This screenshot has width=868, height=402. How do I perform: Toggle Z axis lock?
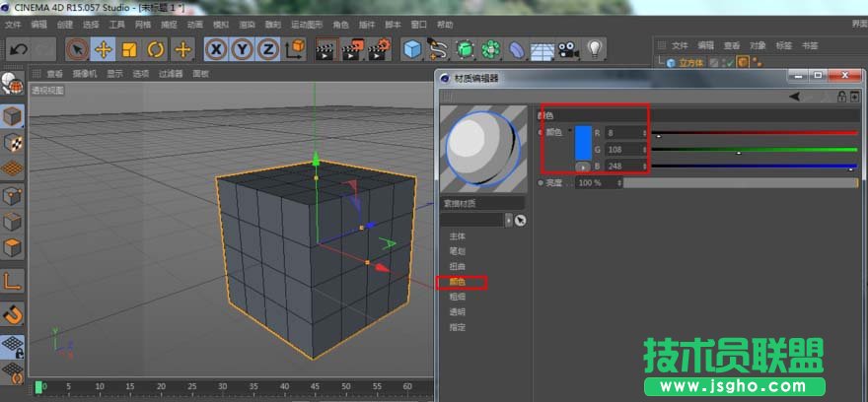coord(267,49)
